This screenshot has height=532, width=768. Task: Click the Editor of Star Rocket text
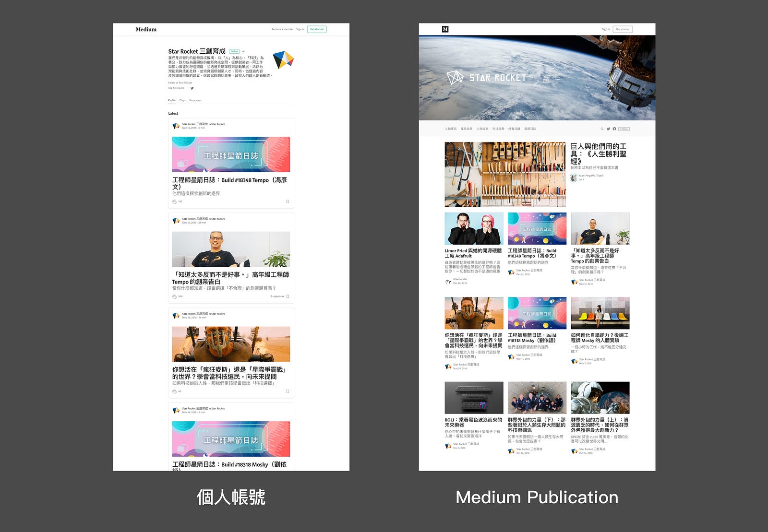point(180,83)
